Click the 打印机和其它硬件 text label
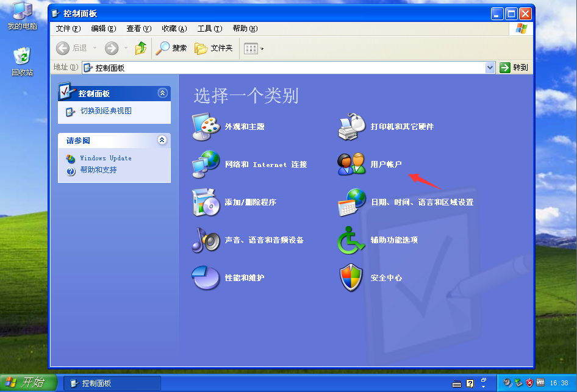The height and width of the screenshot is (392, 577). point(402,127)
